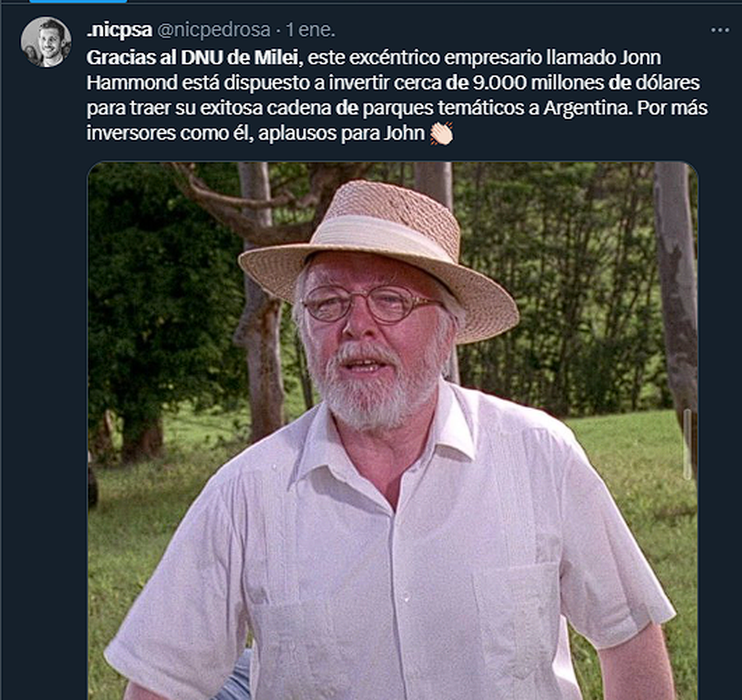Click the word 'inversores' in the tweet text
742x700 pixels.
[131, 134]
